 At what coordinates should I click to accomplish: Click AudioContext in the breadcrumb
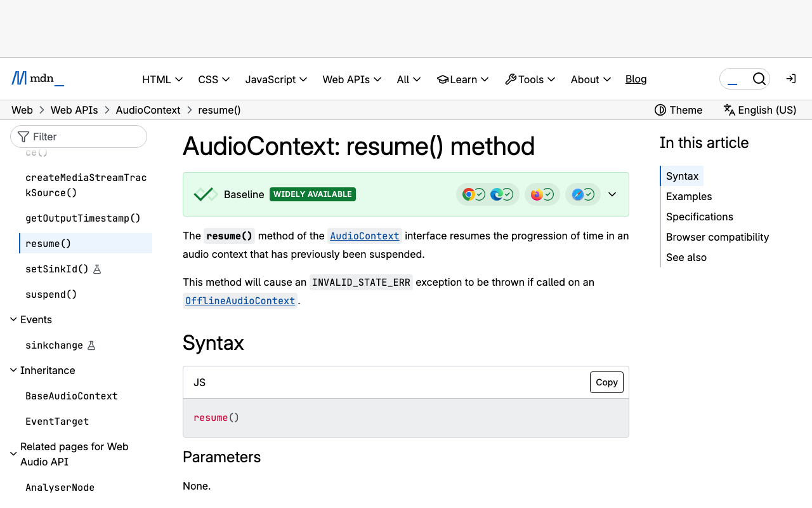click(x=148, y=110)
